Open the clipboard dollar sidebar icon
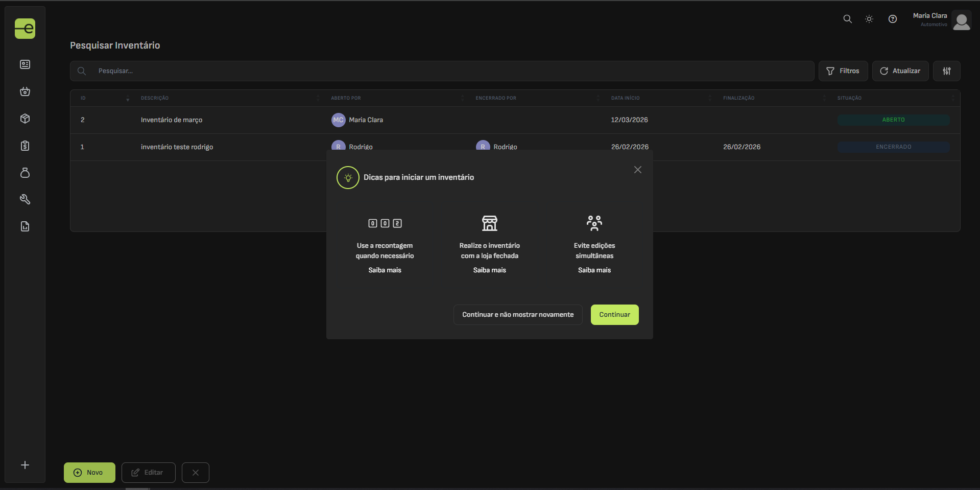 point(25,146)
